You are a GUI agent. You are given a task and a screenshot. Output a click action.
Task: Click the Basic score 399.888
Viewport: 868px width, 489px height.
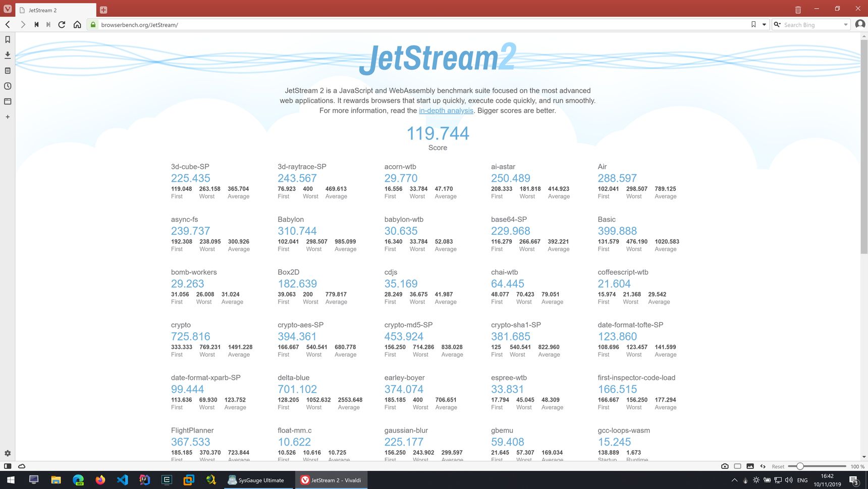pos(617,231)
